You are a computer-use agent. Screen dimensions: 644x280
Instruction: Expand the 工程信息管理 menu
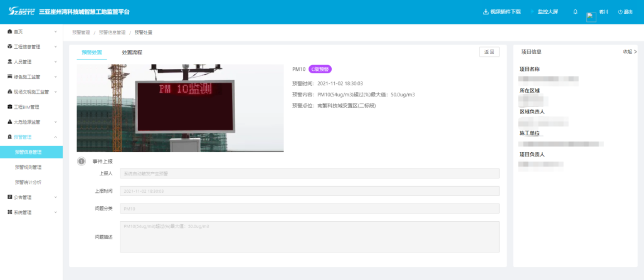pos(31,46)
